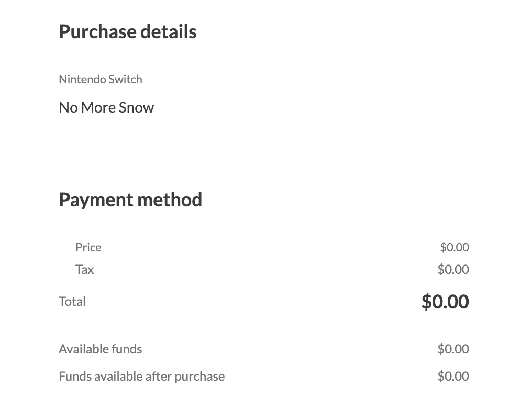Click the $0.00 funds after purchase amount
Image resolution: width=532 pixels, height=398 pixels.
pyautogui.click(x=453, y=376)
